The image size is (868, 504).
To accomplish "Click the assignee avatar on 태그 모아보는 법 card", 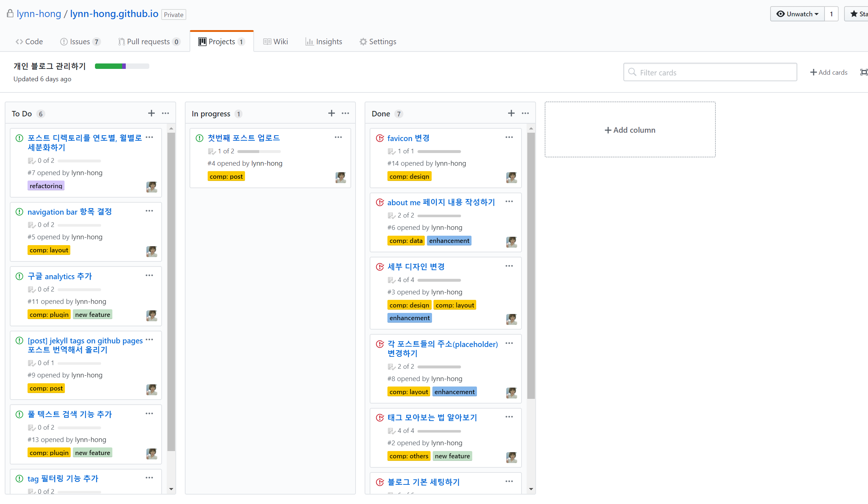I will tap(511, 457).
